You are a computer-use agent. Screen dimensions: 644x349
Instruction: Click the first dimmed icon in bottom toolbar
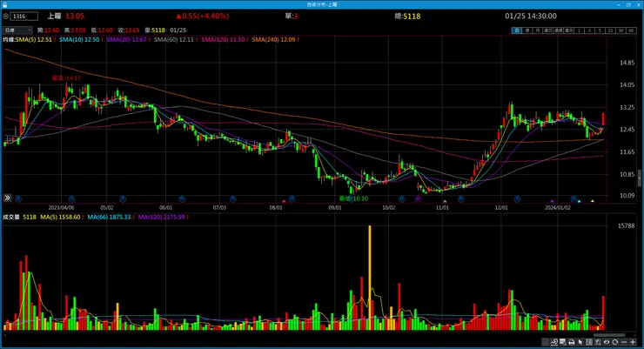coord(546,342)
